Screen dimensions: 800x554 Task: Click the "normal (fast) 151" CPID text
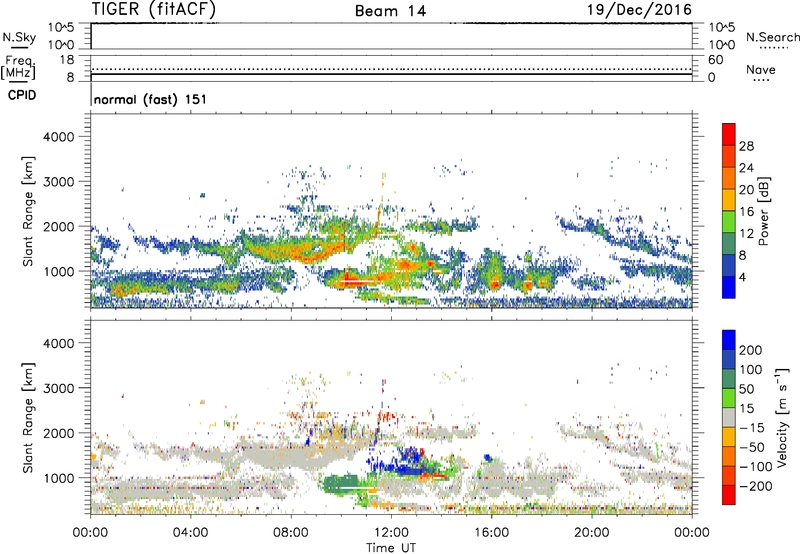[151, 99]
